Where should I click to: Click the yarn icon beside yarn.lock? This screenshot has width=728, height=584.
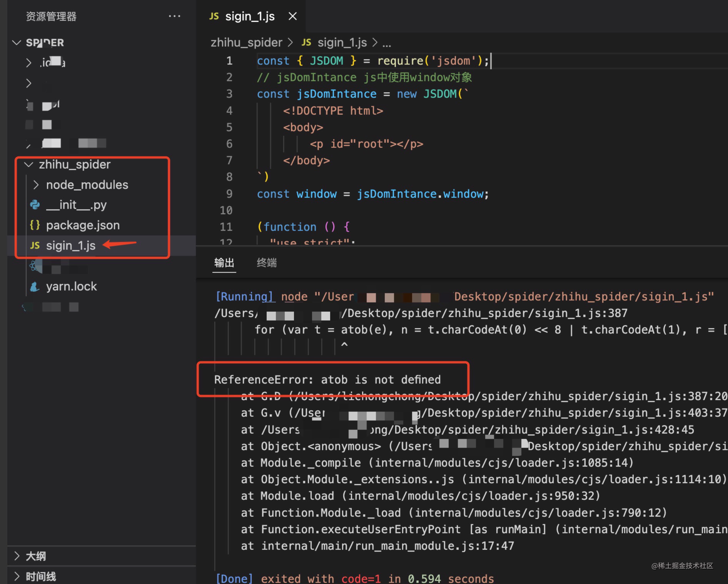pyautogui.click(x=35, y=287)
